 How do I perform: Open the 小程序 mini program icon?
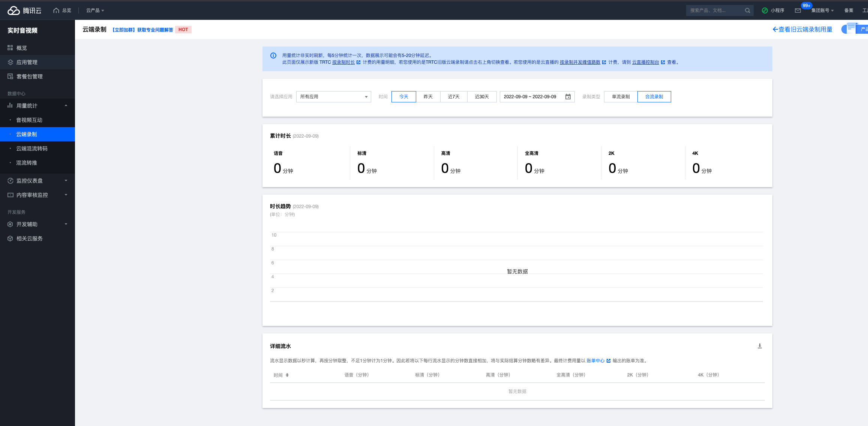(765, 10)
